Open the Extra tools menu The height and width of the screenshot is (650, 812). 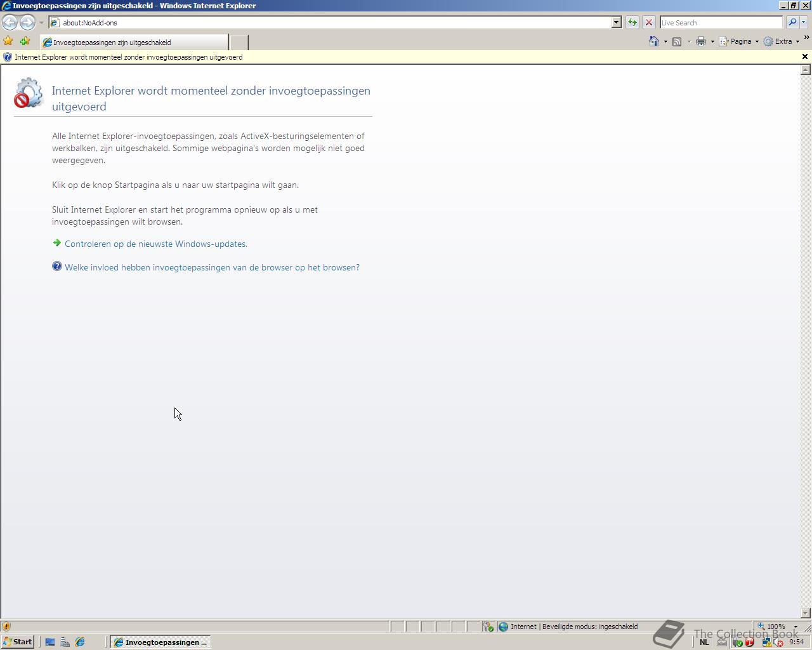tap(782, 41)
